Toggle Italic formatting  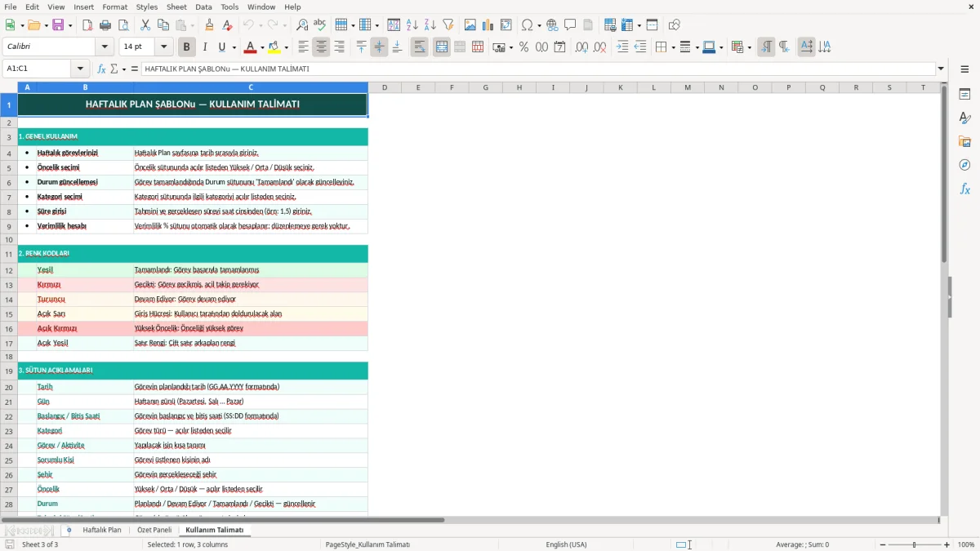click(x=205, y=47)
